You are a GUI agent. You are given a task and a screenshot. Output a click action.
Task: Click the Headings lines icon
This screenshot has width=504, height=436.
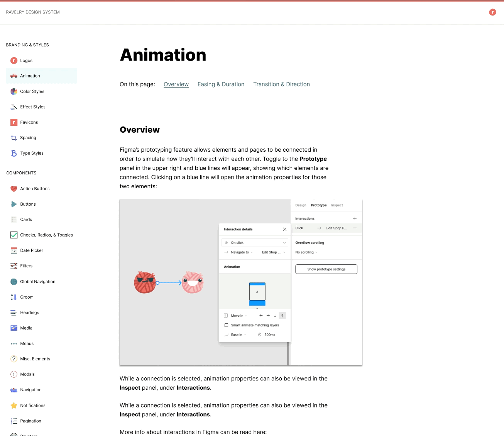[14, 313]
